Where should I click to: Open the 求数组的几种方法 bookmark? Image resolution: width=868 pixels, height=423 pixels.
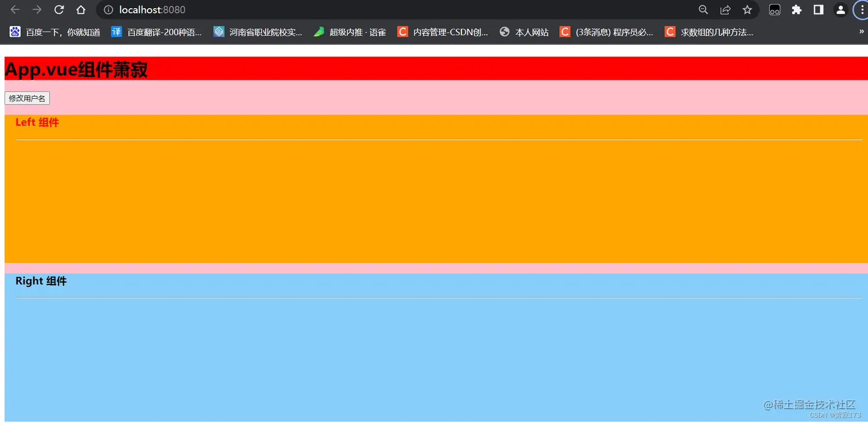[x=709, y=32]
